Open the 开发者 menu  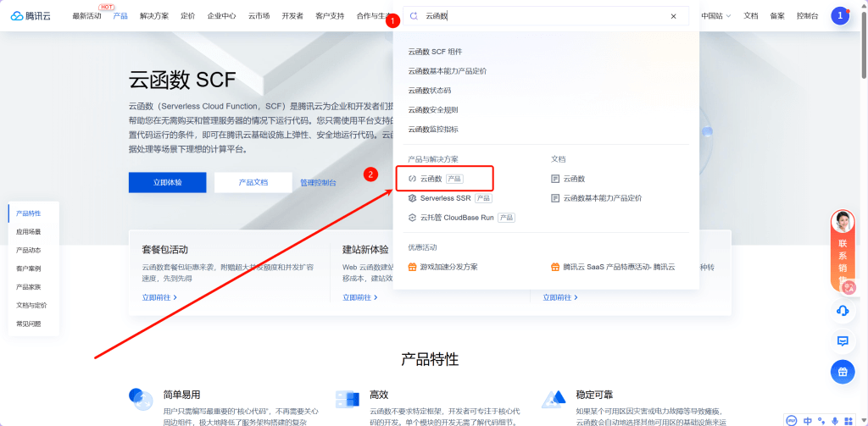click(x=292, y=16)
